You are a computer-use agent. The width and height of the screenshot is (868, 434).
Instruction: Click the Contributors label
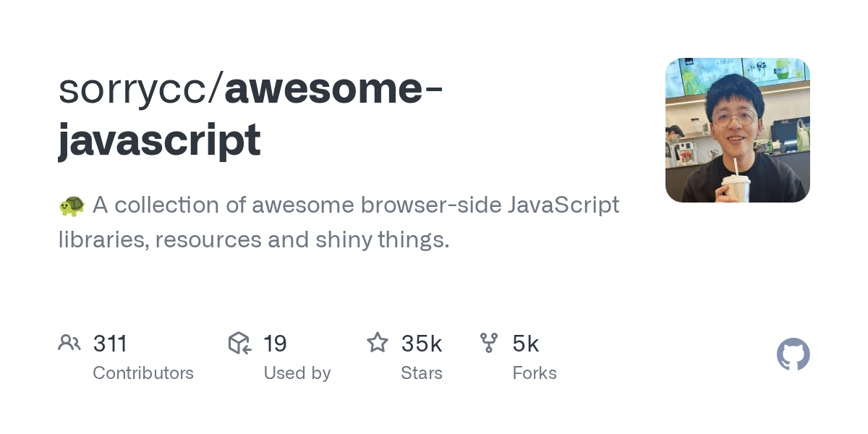pyautogui.click(x=143, y=373)
